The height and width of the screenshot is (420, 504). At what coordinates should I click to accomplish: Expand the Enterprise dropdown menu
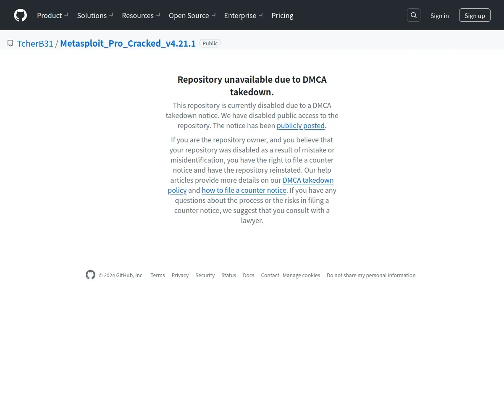(244, 16)
